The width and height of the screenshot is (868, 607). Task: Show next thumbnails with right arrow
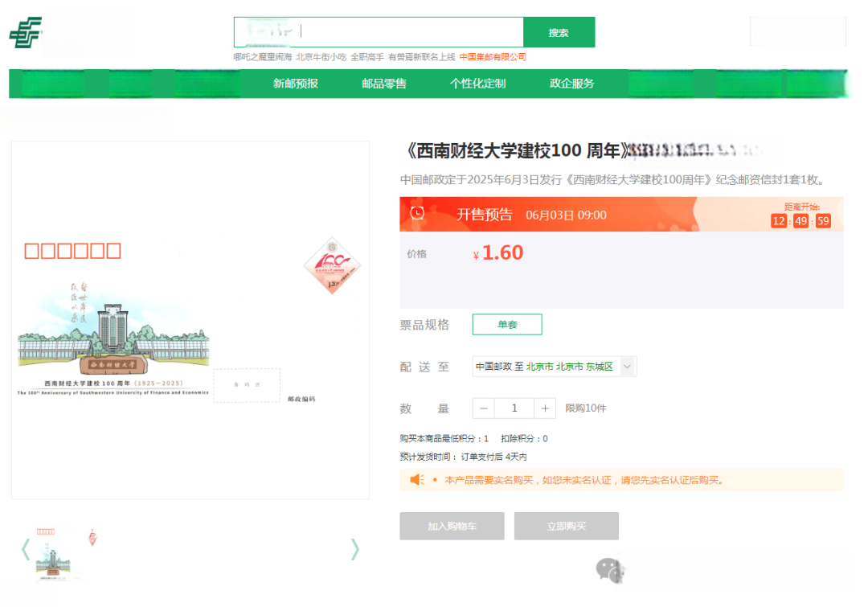point(355,549)
